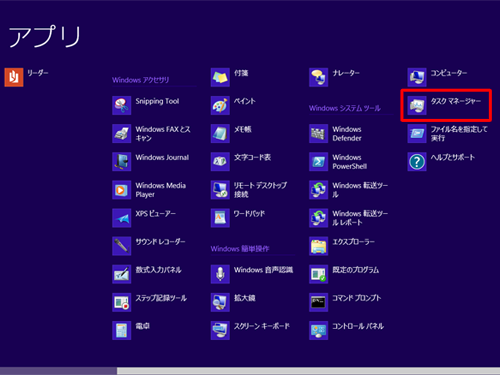
Task: Open リモート デスクトップ接続 icon
Action: (220, 190)
